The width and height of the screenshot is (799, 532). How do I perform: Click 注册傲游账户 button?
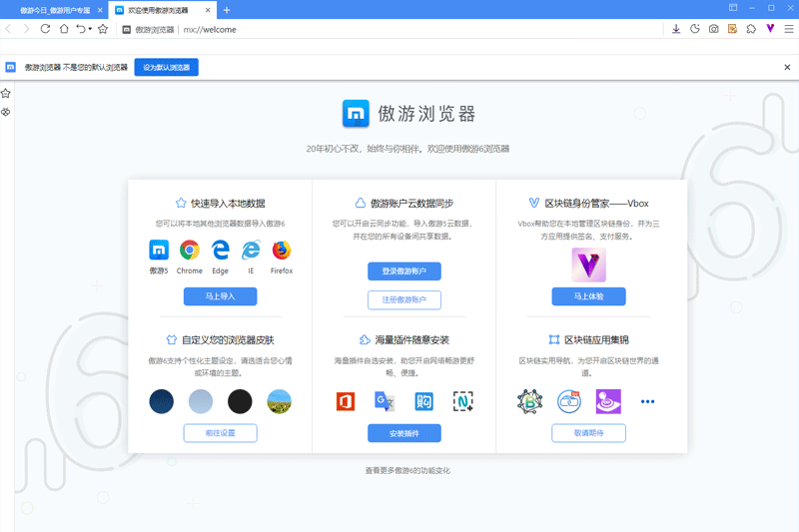(x=404, y=299)
